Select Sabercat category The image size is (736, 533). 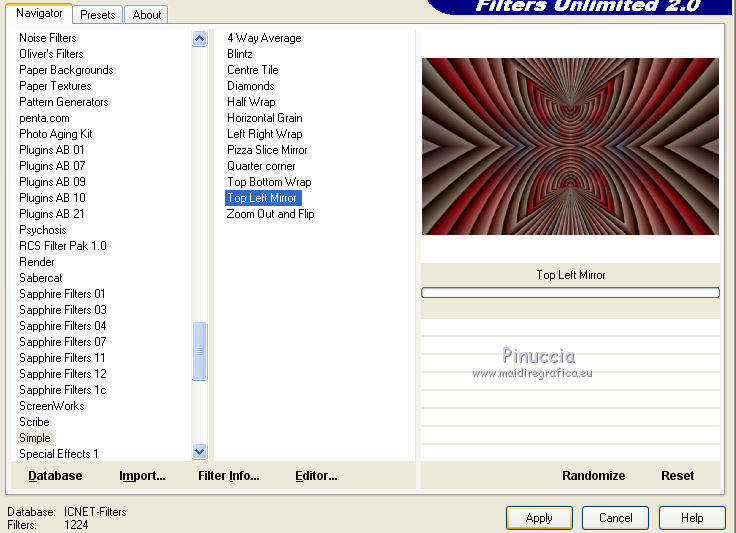coord(41,278)
